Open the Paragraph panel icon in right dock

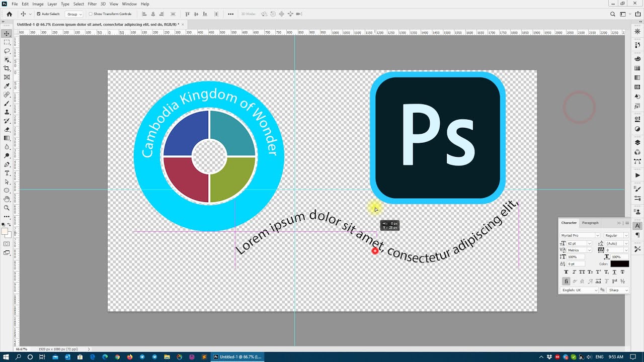637,235
